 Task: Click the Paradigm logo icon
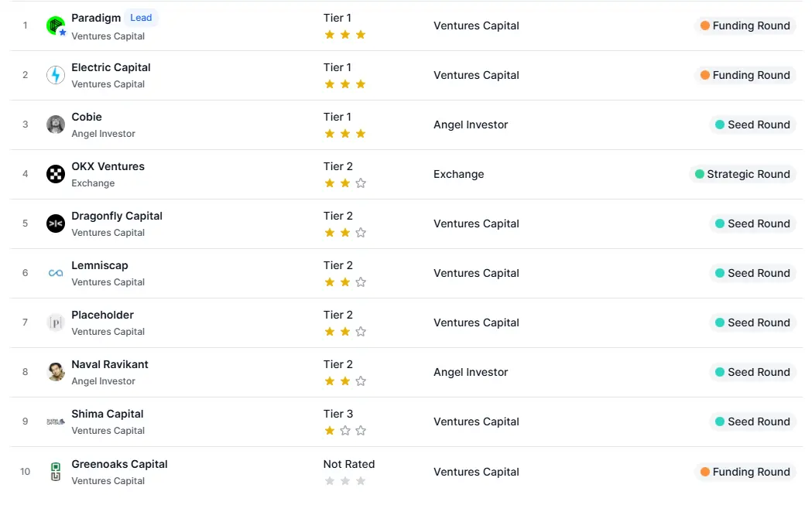pyautogui.click(x=55, y=26)
